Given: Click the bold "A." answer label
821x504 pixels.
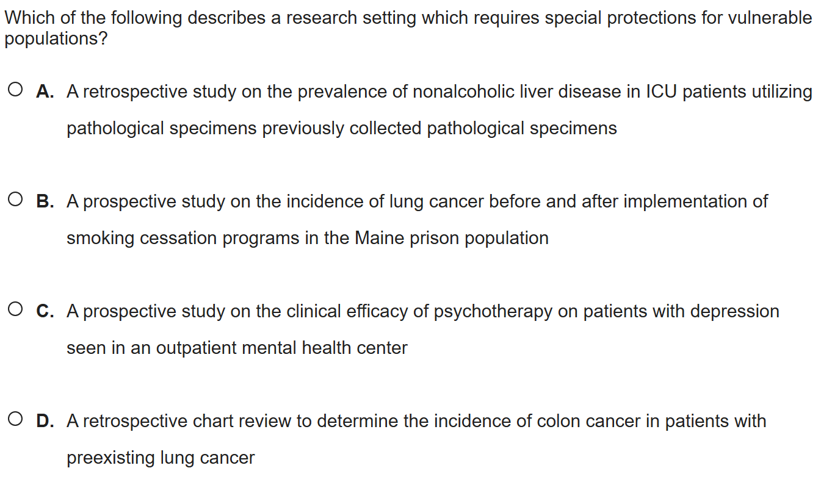Looking at the screenshot, I should coord(45,92).
